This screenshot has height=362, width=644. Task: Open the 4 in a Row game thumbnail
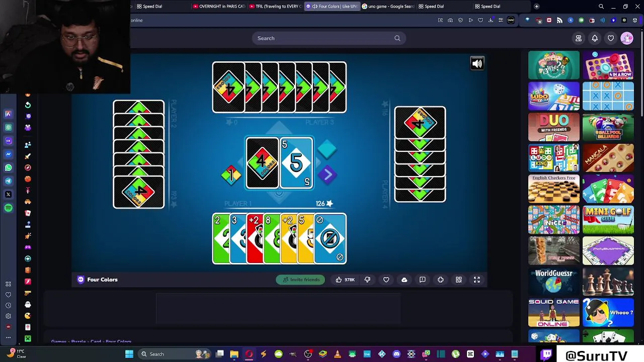tap(608, 65)
